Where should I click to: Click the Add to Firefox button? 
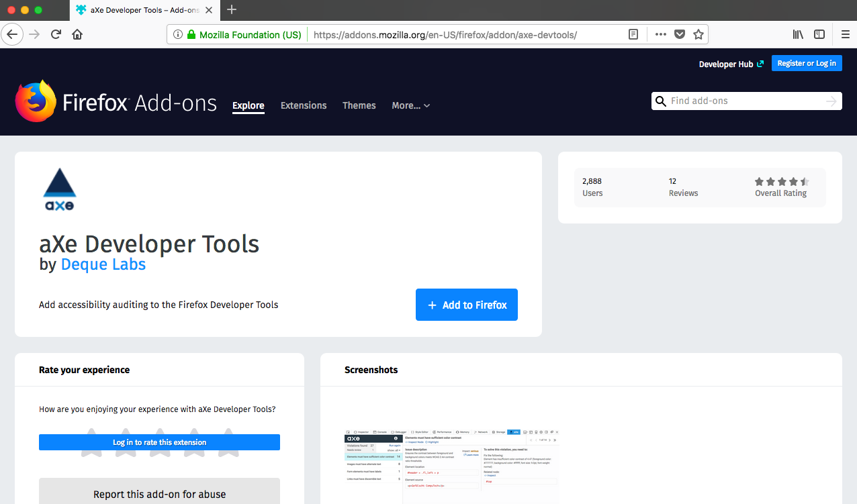[467, 305]
